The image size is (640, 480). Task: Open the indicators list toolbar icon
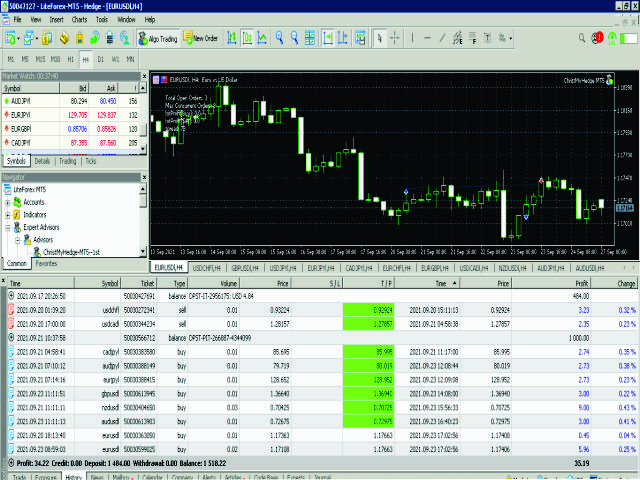tap(360, 38)
